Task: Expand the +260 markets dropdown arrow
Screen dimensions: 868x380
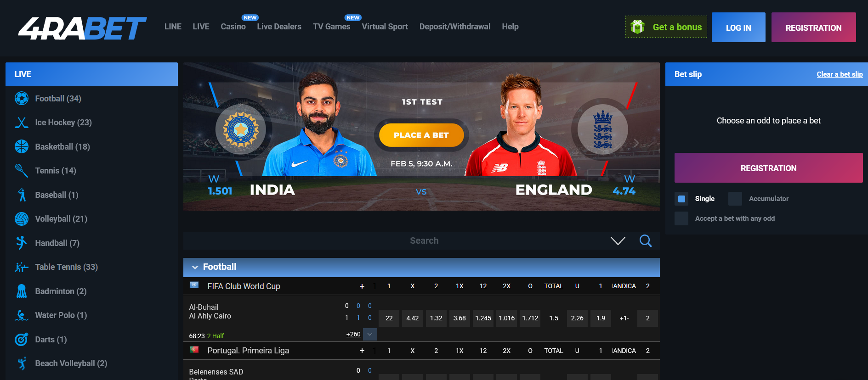Action: [370, 334]
